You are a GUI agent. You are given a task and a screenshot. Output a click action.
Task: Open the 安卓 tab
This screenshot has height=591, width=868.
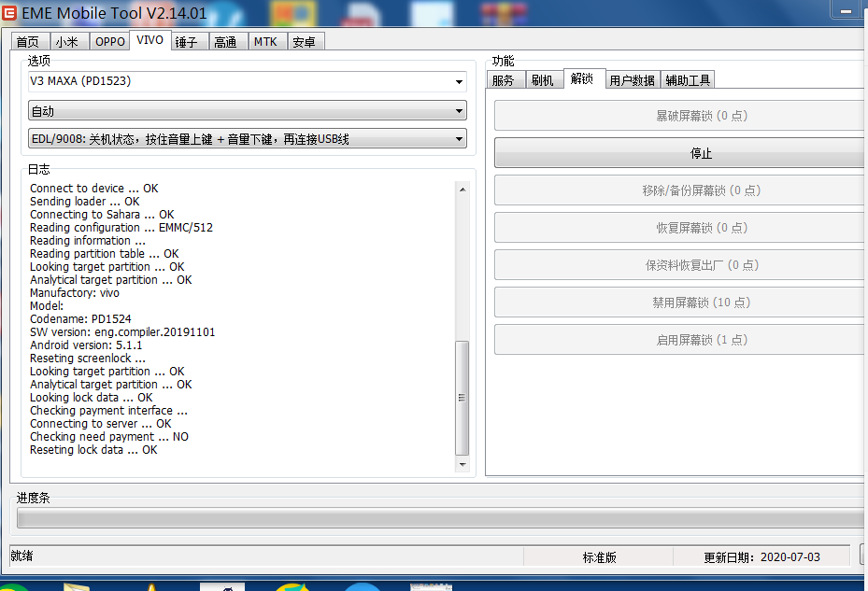306,41
